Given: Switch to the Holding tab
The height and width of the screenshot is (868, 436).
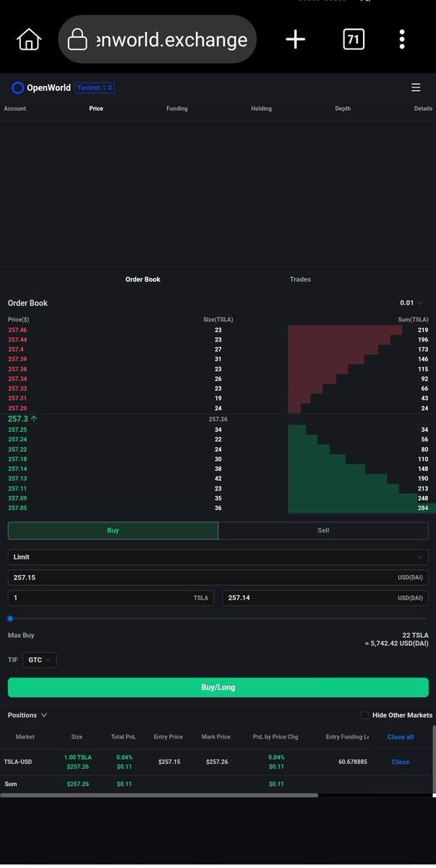Looking at the screenshot, I should click(x=262, y=109).
